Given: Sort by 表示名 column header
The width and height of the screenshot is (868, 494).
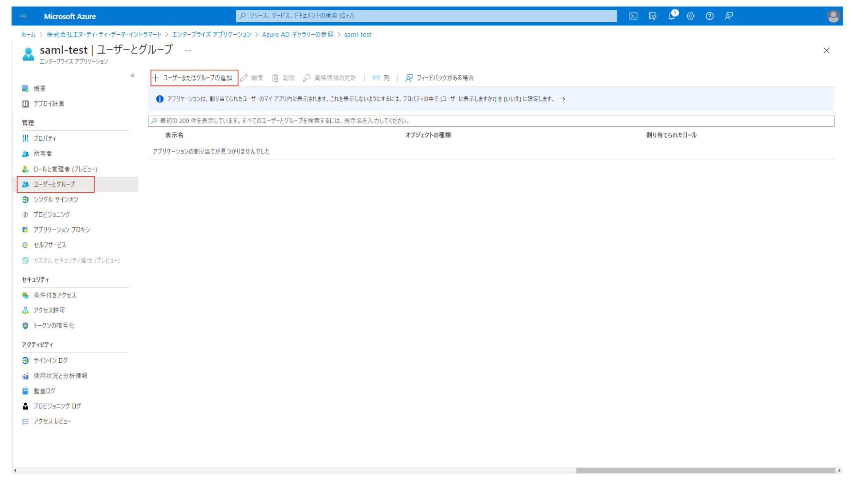Looking at the screenshot, I should [174, 135].
